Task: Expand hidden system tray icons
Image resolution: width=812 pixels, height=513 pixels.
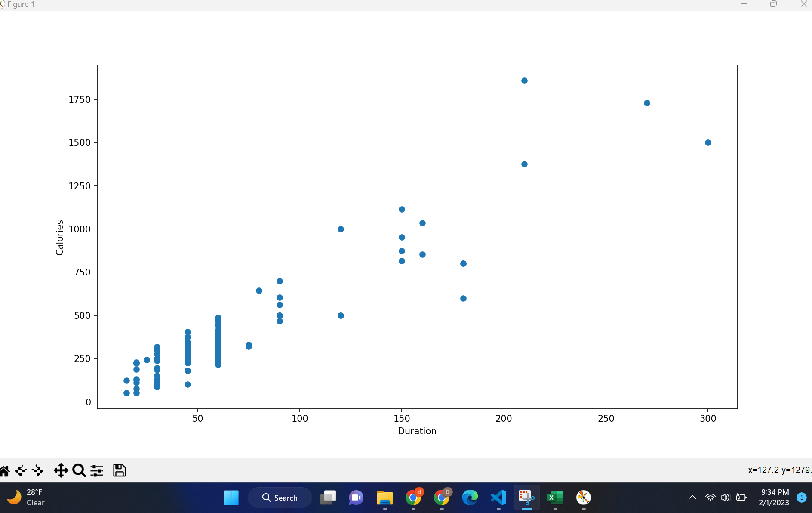Action: point(692,498)
